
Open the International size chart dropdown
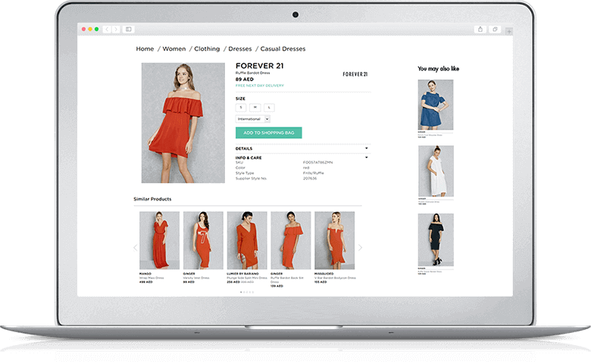253,119
